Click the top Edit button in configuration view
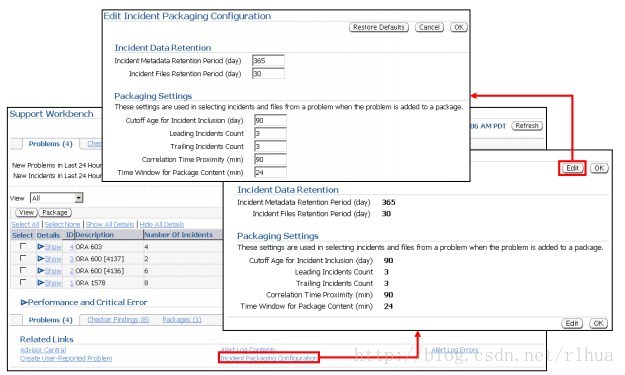625x375 pixels. [572, 168]
